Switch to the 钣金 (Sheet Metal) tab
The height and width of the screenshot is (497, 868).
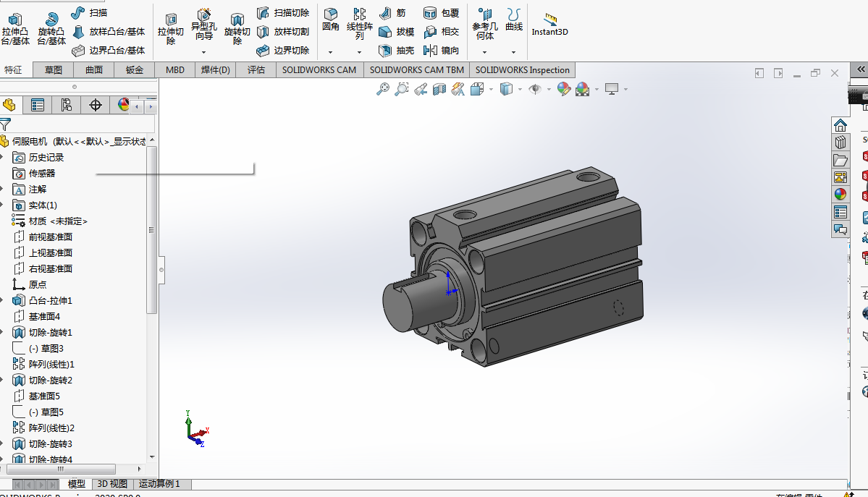(x=135, y=69)
